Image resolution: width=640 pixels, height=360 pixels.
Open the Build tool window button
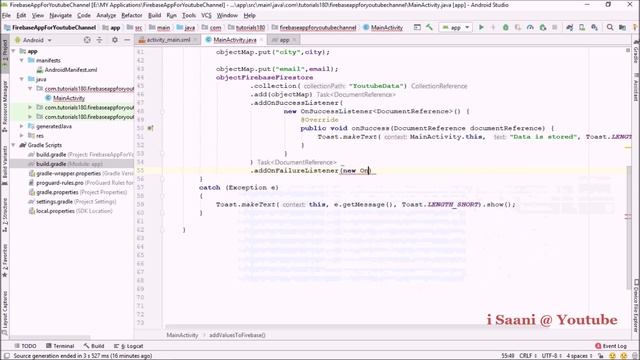click(94, 346)
